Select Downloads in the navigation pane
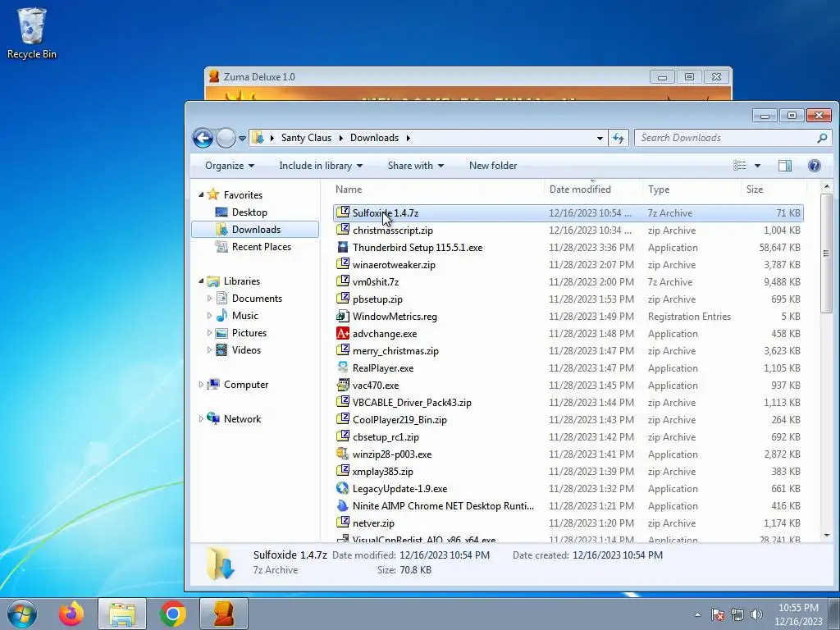840x630 pixels. click(256, 230)
